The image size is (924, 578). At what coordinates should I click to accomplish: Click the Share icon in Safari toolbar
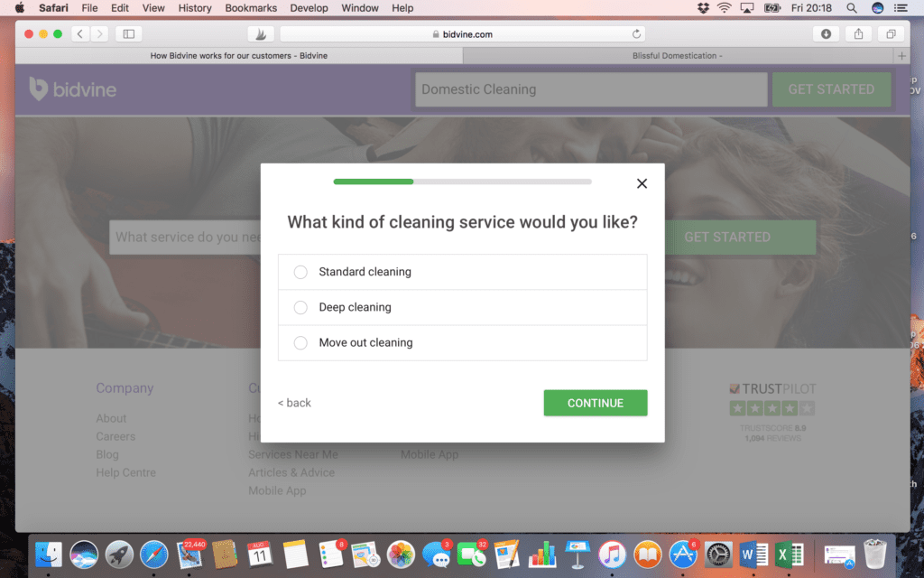pyautogui.click(x=859, y=34)
